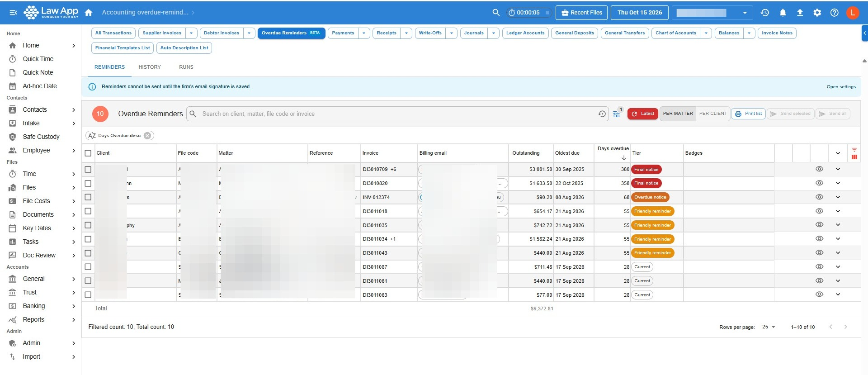
Task: Open the settings gear in header
Action: tap(817, 13)
